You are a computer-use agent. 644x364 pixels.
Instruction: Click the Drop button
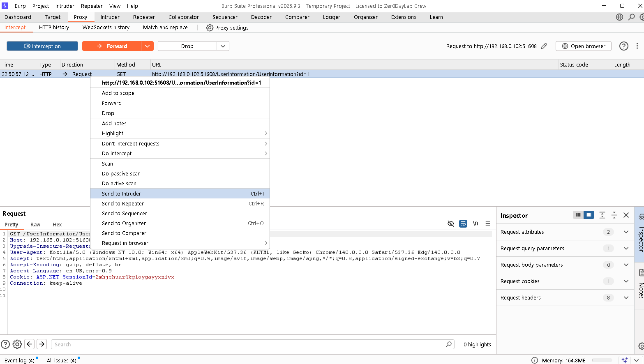(x=187, y=46)
